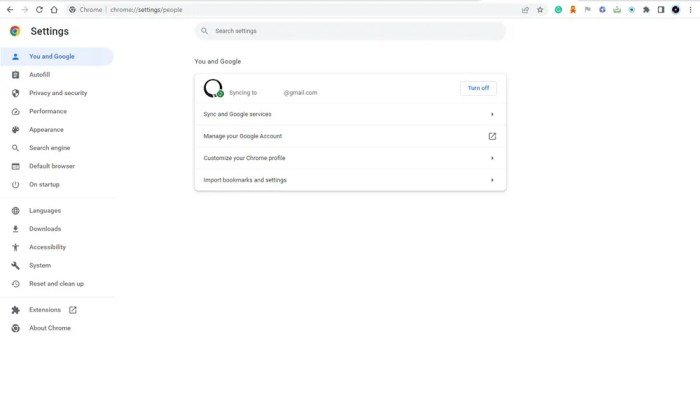Toggle the side panel icon
700x396 pixels.
[661, 9]
